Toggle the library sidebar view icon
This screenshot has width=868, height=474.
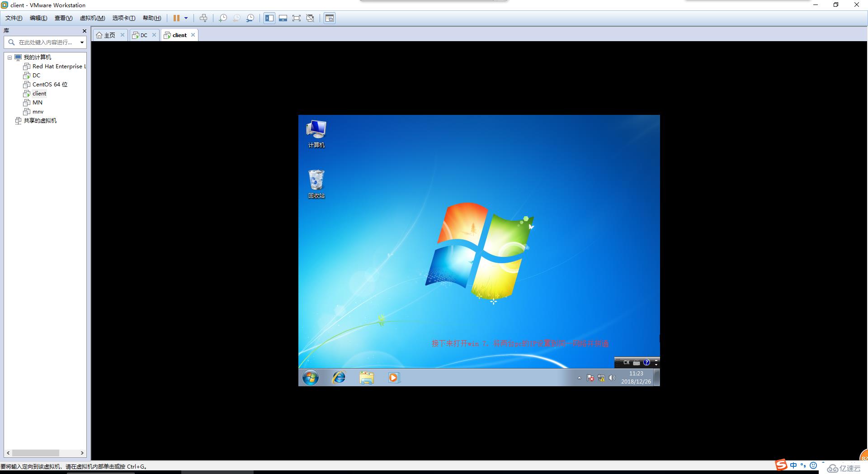pyautogui.click(x=269, y=18)
